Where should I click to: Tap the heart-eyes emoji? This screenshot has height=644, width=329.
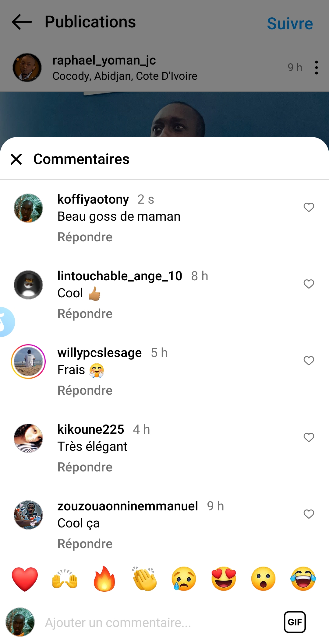[224, 579]
